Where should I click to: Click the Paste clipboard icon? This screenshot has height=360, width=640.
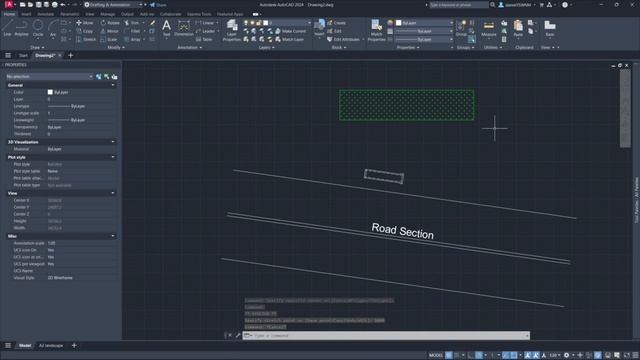(518, 28)
